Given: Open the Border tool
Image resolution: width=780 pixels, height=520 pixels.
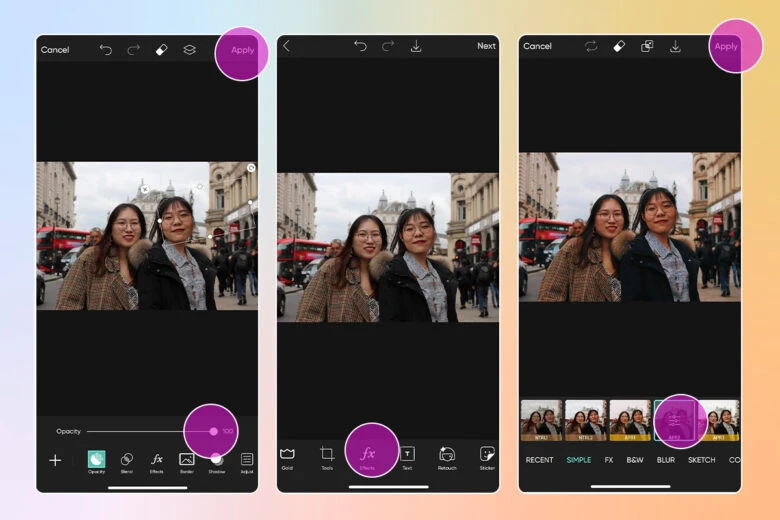Looking at the screenshot, I should tap(186, 460).
